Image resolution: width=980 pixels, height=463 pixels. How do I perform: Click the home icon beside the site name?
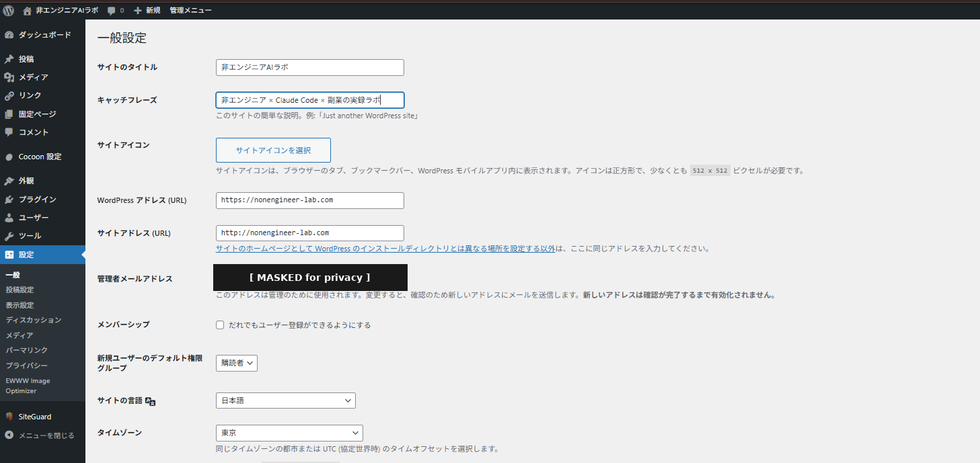(27, 11)
